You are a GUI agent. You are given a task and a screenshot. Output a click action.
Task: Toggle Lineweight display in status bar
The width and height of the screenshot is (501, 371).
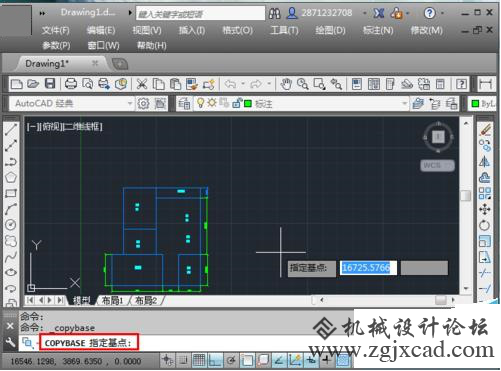click(x=327, y=360)
